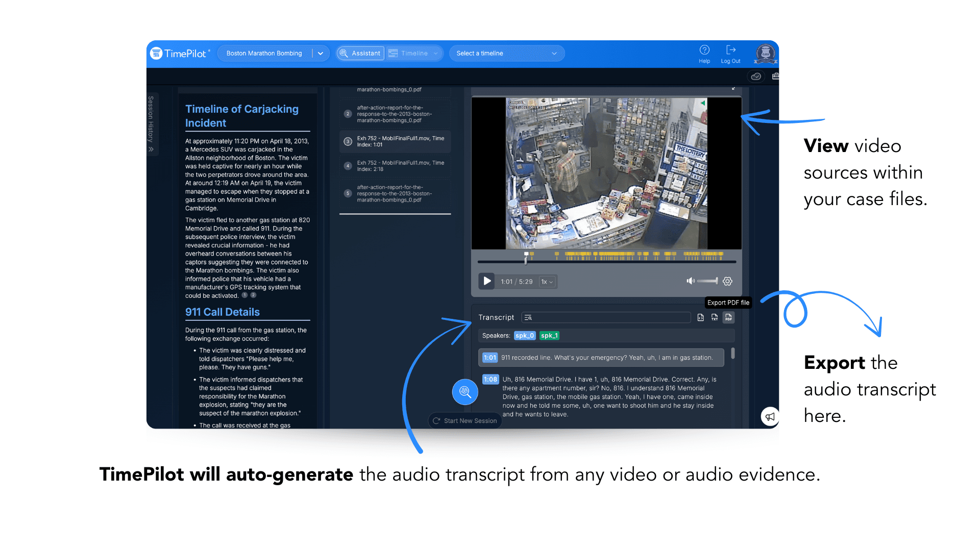Export transcript as code/JSON file
980x551 pixels.
pyautogui.click(x=701, y=317)
